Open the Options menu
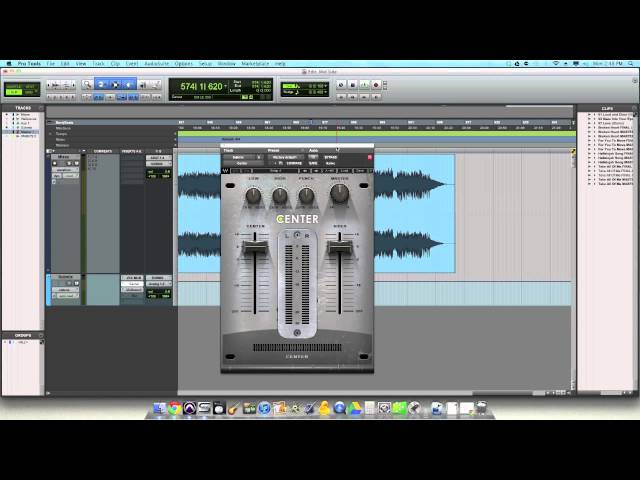Viewport: 640px width, 480px height. 184,64
